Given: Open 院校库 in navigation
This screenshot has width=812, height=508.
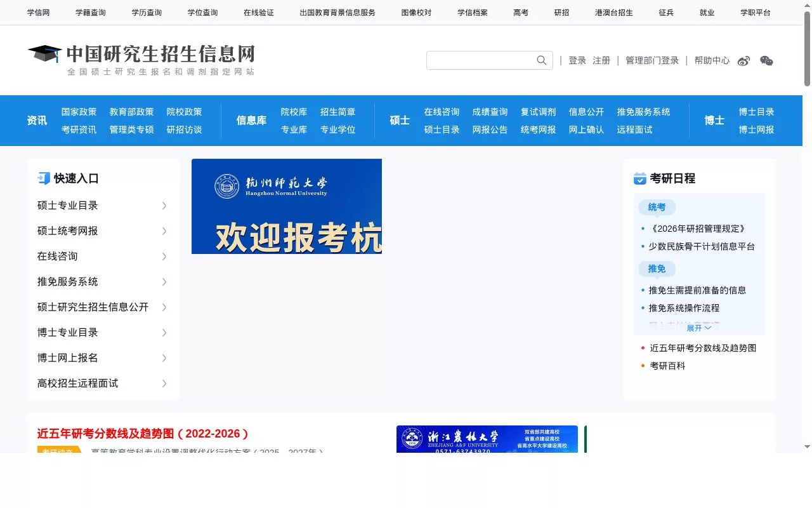Looking at the screenshot, I should pos(294,112).
